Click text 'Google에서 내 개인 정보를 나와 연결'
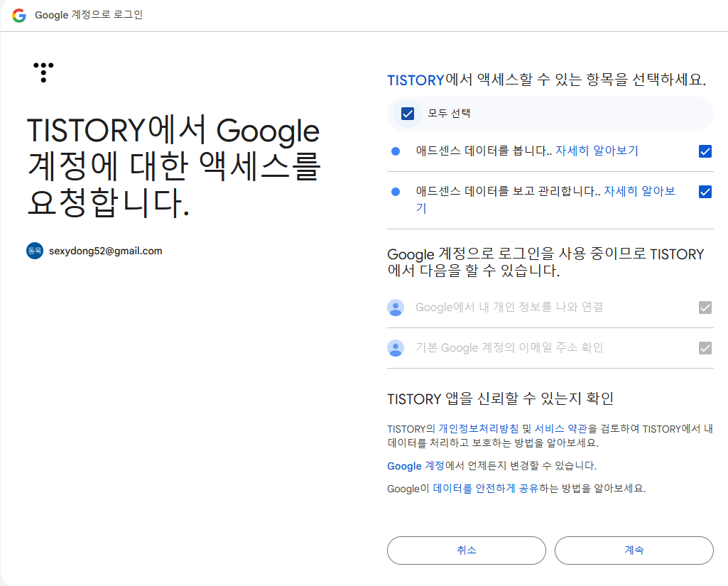This screenshot has width=728, height=586. 509,308
